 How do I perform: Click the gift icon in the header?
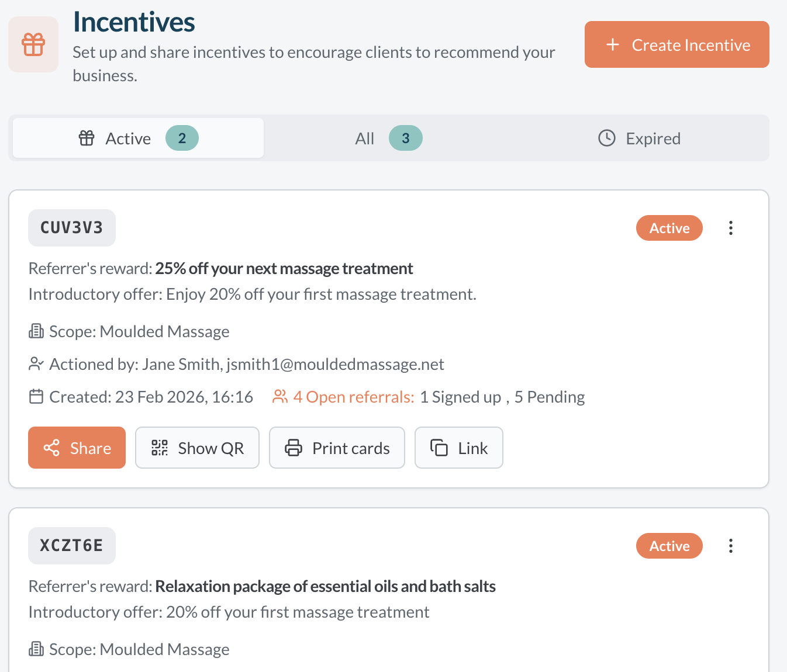(33, 44)
